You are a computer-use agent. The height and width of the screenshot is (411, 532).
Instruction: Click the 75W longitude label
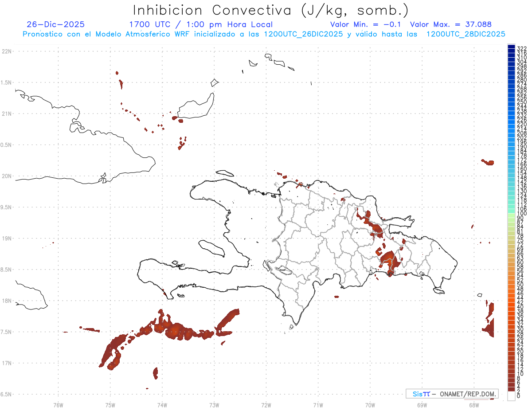click(110, 405)
